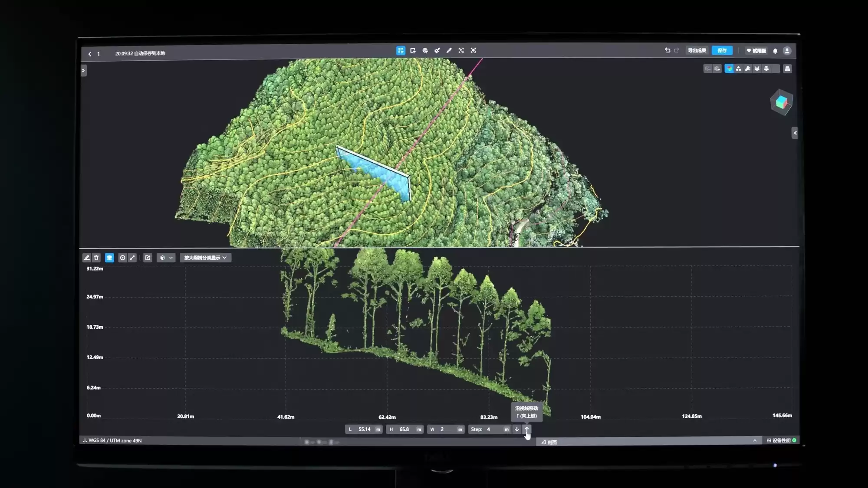
Task: Toggle the three-circles point display mode
Action: tap(738, 69)
